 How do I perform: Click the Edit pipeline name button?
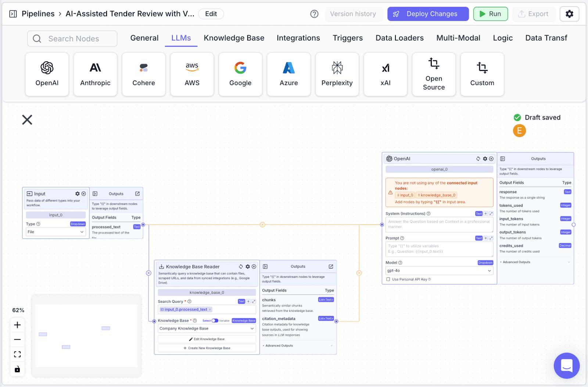(x=211, y=14)
